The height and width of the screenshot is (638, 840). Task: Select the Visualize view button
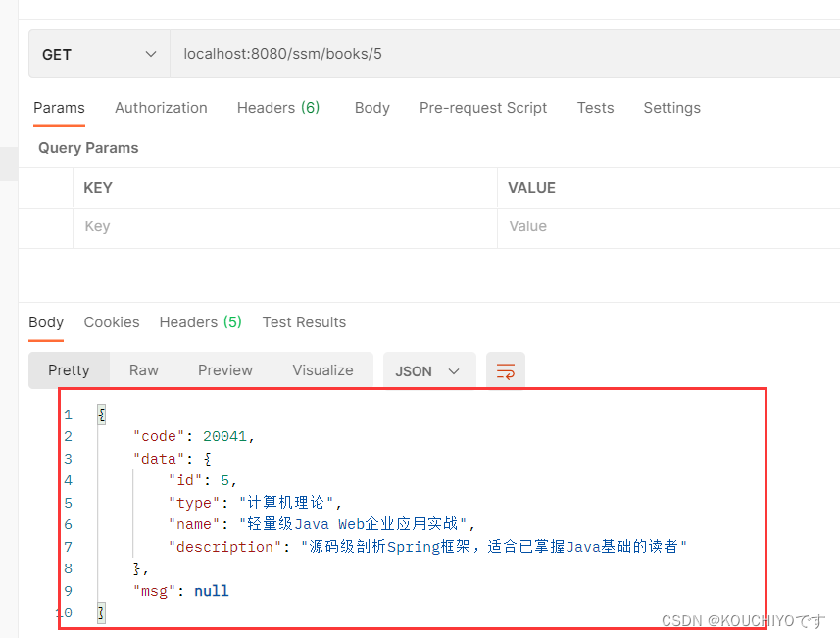click(x=322, y=370)
